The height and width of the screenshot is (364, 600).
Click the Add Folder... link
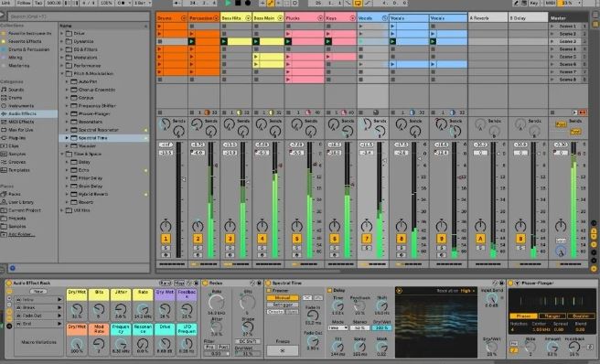(x=21, y=234)
